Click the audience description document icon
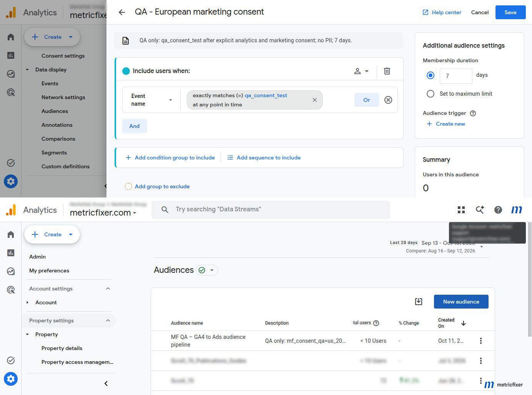 [126, 40]
